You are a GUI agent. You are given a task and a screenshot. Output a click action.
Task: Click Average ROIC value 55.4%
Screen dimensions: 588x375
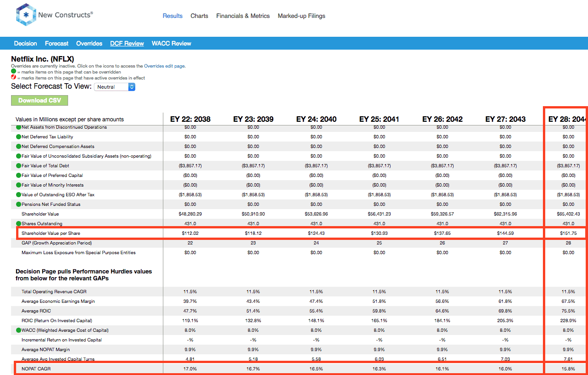coord(316,311)
